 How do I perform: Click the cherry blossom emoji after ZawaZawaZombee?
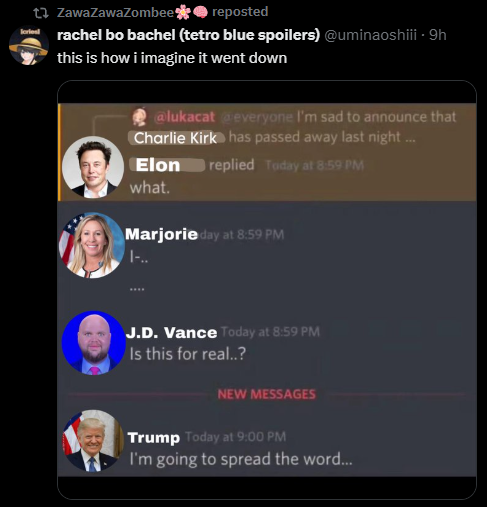[183, 12]
